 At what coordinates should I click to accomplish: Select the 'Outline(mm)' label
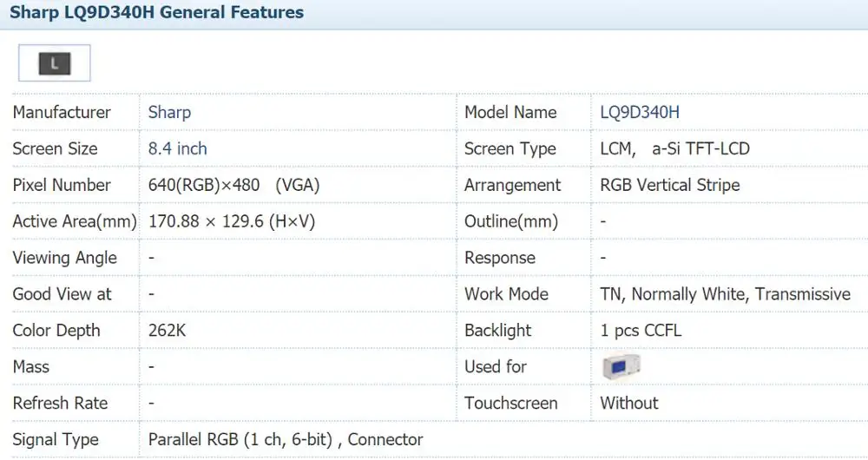(x=511, y=221)
